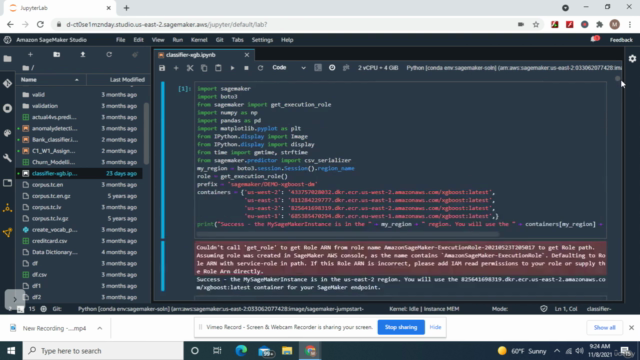Open the Git menu
The width and height of the screenshot is (640, 360).
pyautogui.click(x=220, y=40)
